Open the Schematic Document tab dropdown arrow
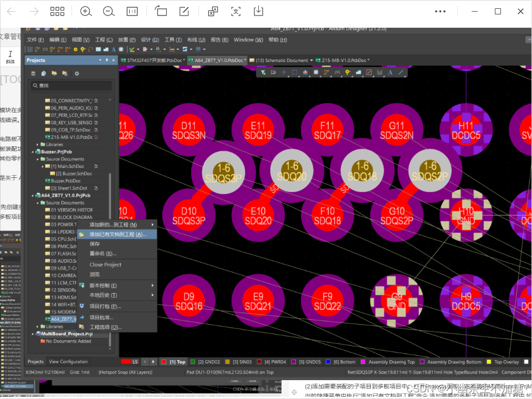Screen dimensions: 532x399 311,60
